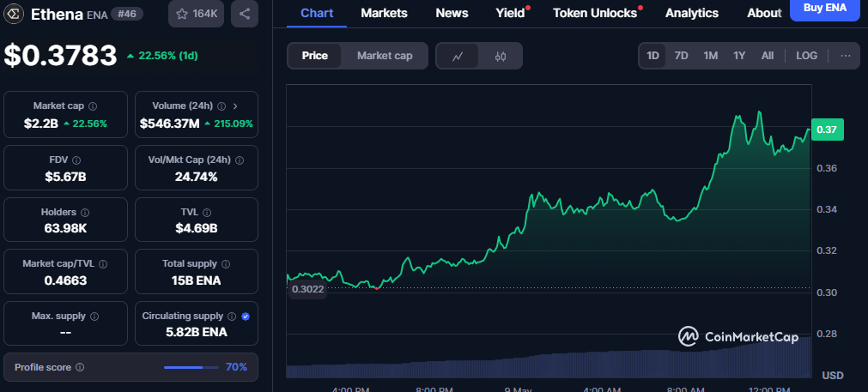The image size is (868, 392).
Task: Click the 5.82B ENA circulating supply value
Action: [197, 332]
